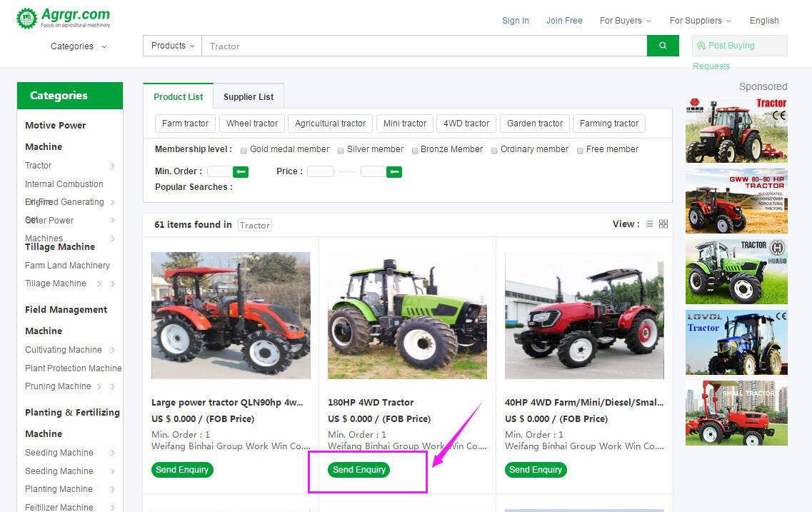Enable the Ordinary member filter
The height and width of the screenshot is (512, 812).
pos(494,151)
